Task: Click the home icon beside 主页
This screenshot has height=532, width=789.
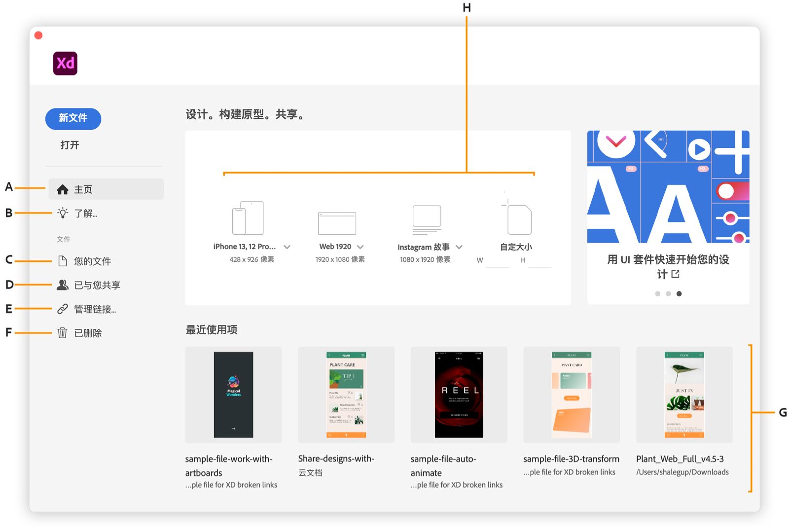Action: click(x=63, y=189)
